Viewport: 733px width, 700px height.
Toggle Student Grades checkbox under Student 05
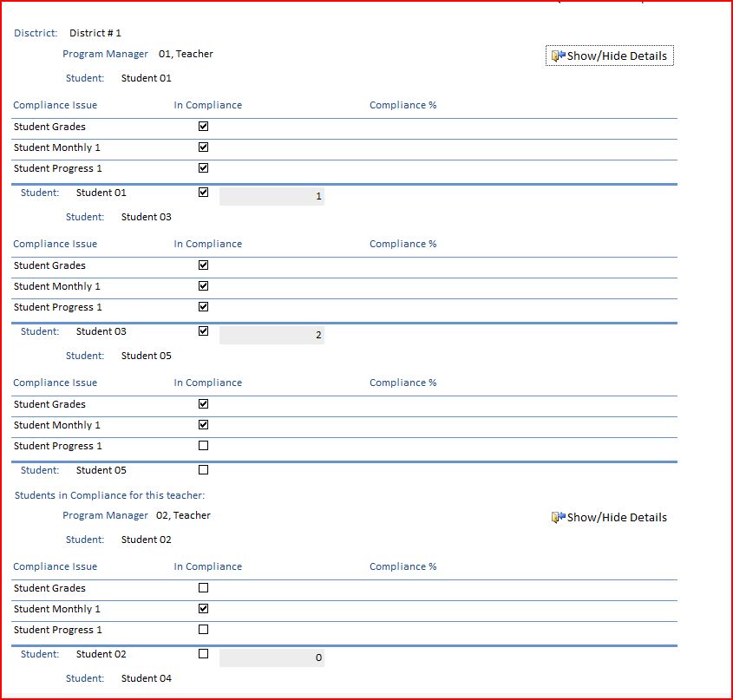click(203, 404)
